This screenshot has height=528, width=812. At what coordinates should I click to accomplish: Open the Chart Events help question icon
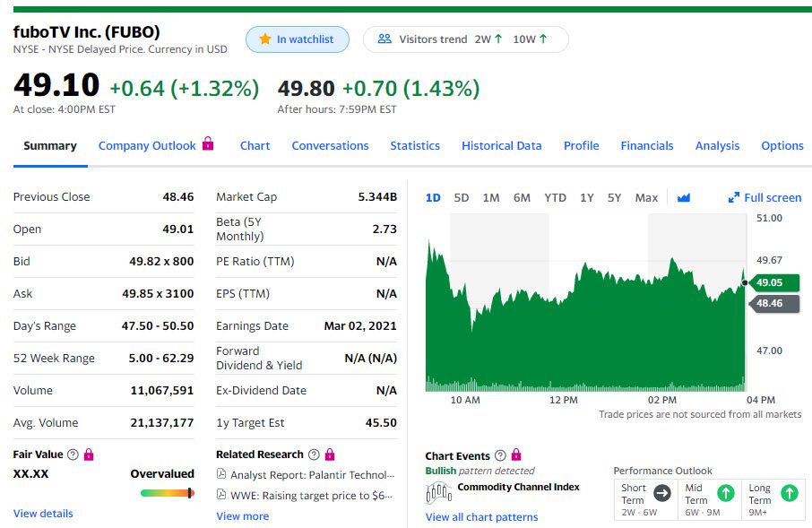(x=500, y=455)
